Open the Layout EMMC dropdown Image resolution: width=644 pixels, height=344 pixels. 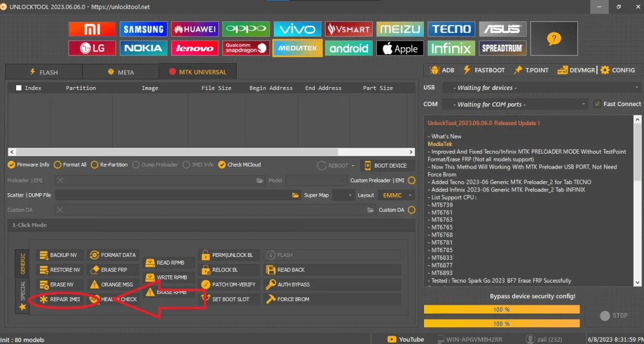click(396, 195)
